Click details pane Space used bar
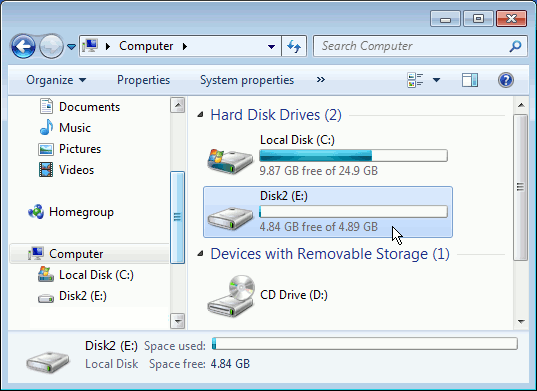Image resolution: width=537 pixels, height=391 pixels. point(364,344)
